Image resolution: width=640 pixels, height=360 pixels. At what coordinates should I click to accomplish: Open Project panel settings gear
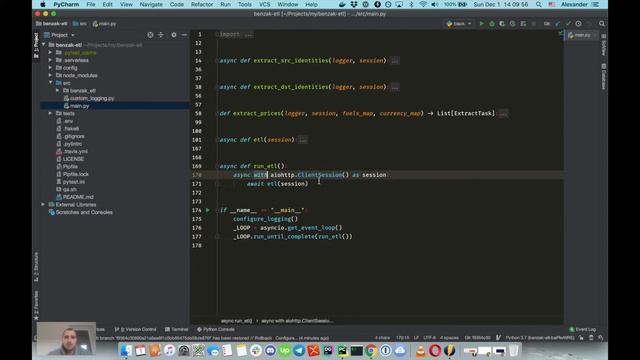[x=174, y=35]
